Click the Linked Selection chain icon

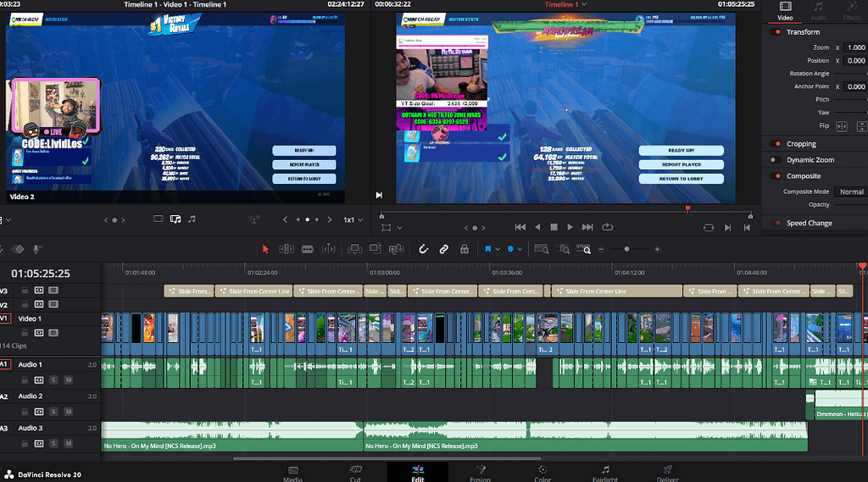tap(443, 249)
